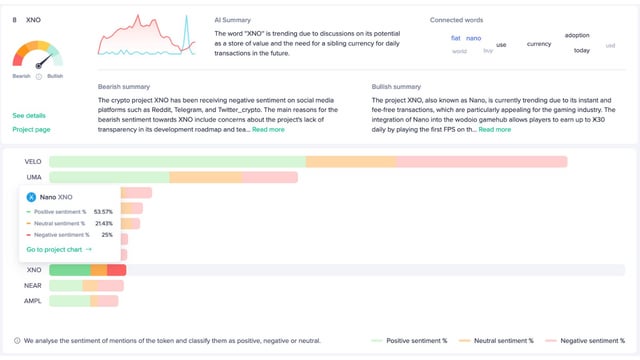The width and height of the screenshot is (640, 360).
Task: Click the arrow next to Go to project chart
Action: click(89, 249)
